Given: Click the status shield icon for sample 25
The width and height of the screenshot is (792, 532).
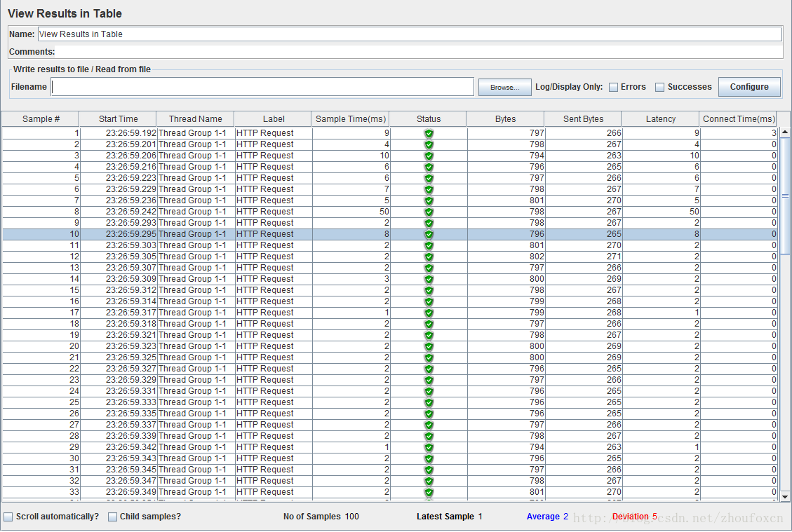Looking at the screenshot, I should click(429, 402).
